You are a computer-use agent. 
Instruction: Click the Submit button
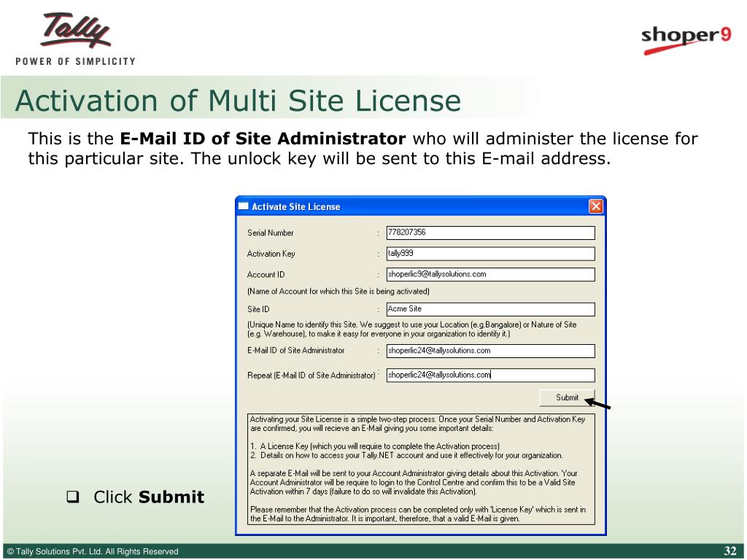[x=567, y=397]
